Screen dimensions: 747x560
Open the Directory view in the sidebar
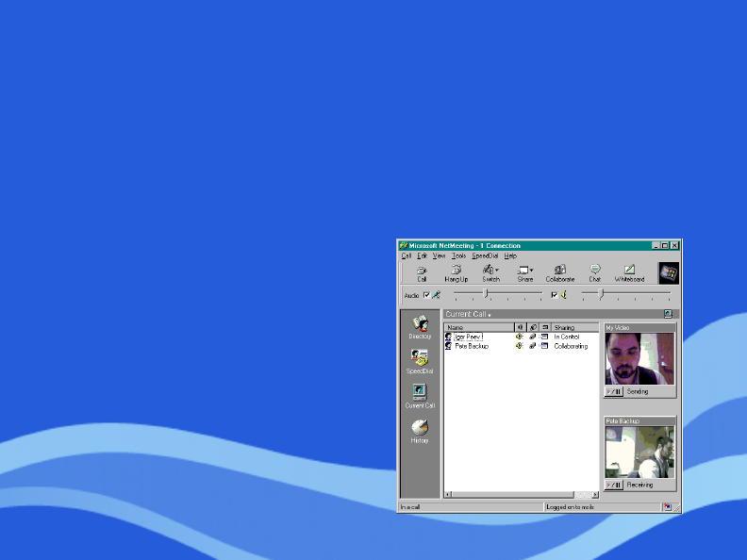420,326
